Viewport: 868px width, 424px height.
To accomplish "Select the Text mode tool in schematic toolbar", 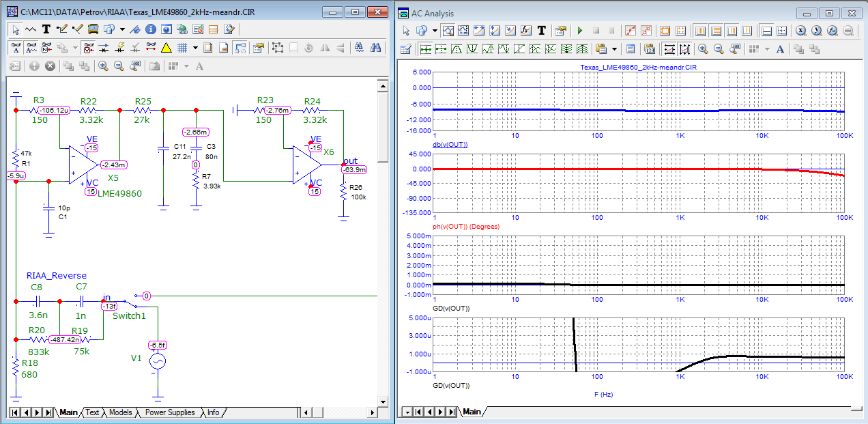I will (x=46, y=29).
